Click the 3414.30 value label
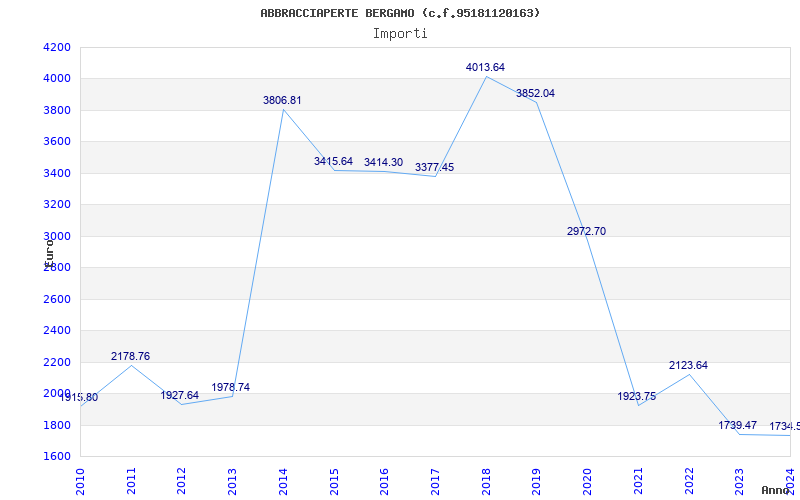Screen dimensions: 800x500 (x=383, y=162)
